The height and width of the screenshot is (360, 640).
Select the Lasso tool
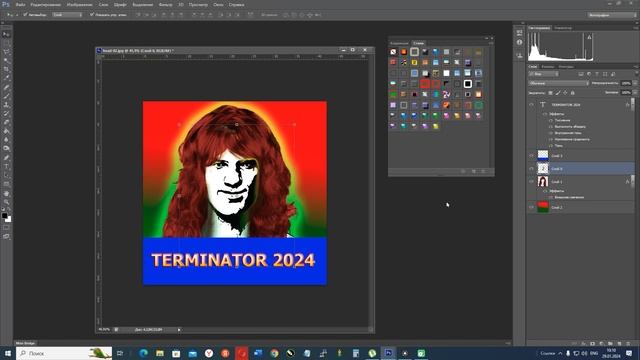click(6, 52)
